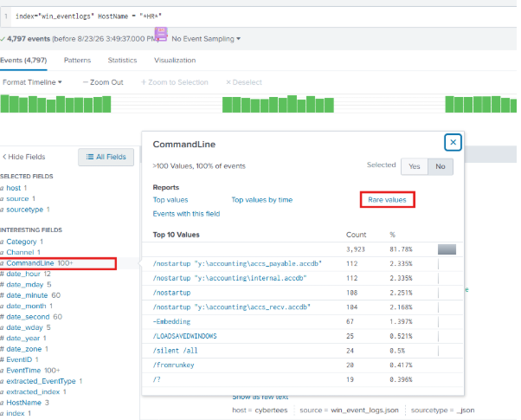Select the /fromrunkey value
Viewport: 521px width, 420px height.
pos(173,365)
